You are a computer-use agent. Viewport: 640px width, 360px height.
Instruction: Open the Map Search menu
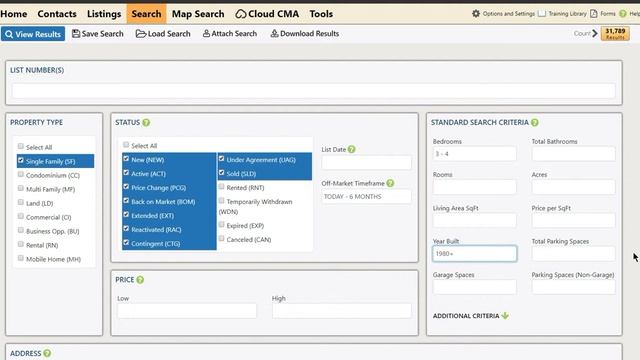click(198, 14)
